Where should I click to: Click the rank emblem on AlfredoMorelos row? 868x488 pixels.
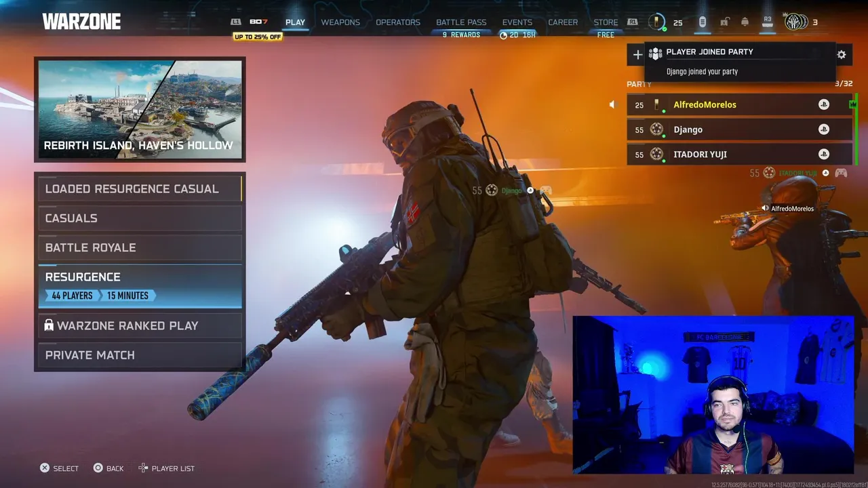click(x=656, y=104)
